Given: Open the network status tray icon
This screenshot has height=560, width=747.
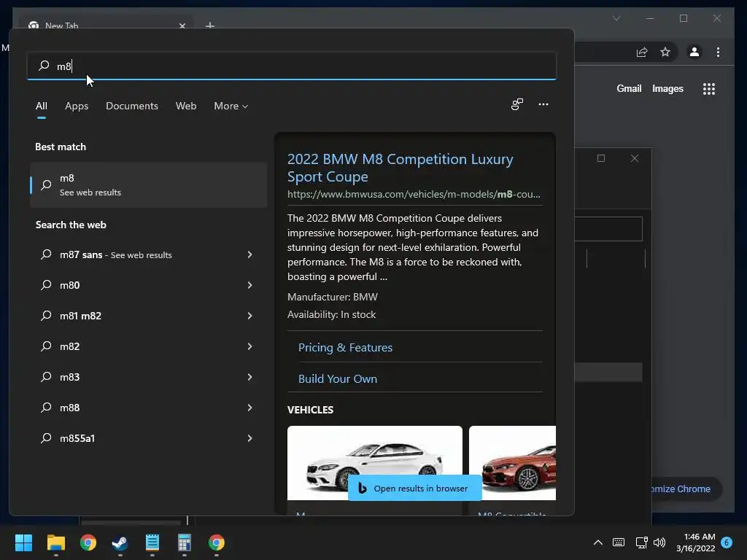Looking at the screenshot, I should click(x=641, y=542).
